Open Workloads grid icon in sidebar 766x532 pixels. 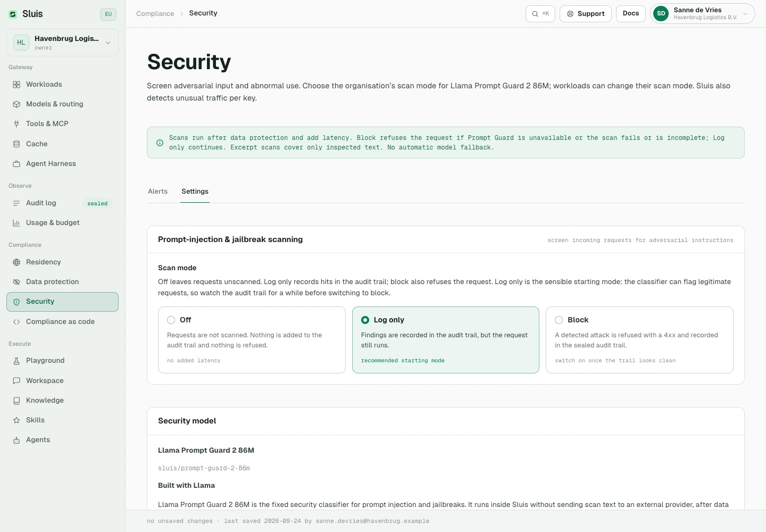click(x=16, y=85)
